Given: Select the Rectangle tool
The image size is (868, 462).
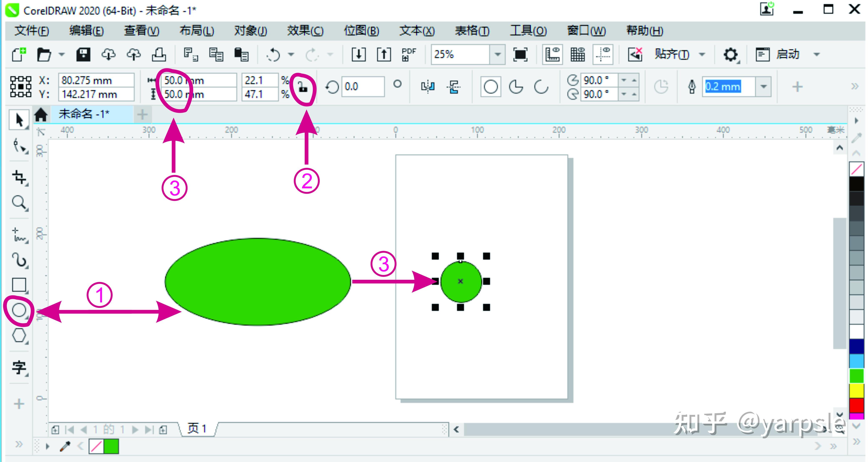Looking at the screenshot, I should pyautogui.click(x=19, y=285).
